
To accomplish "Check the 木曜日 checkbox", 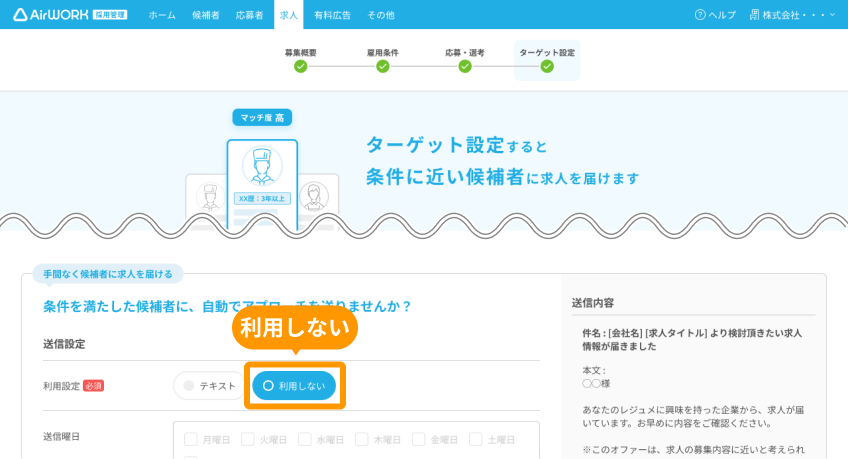I will (362, 439).
